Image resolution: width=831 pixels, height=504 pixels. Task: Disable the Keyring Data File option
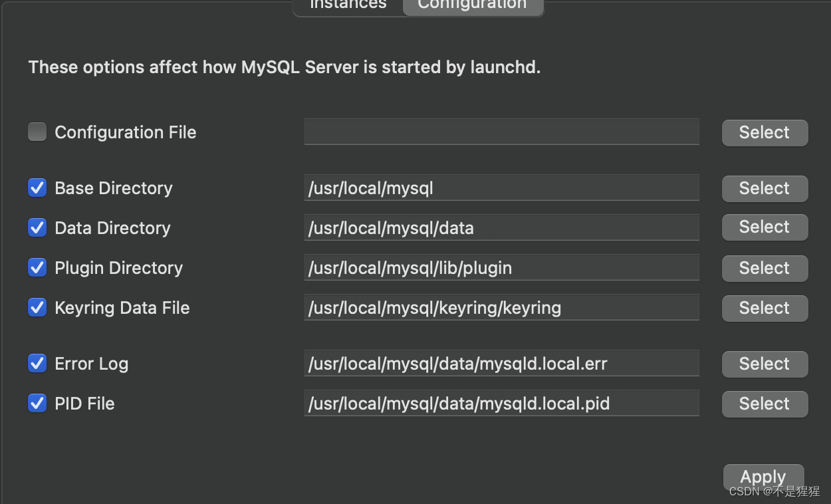[37, 307]
